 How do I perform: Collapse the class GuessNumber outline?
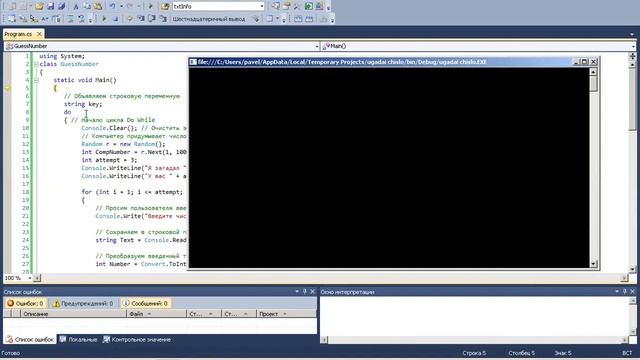36,64
